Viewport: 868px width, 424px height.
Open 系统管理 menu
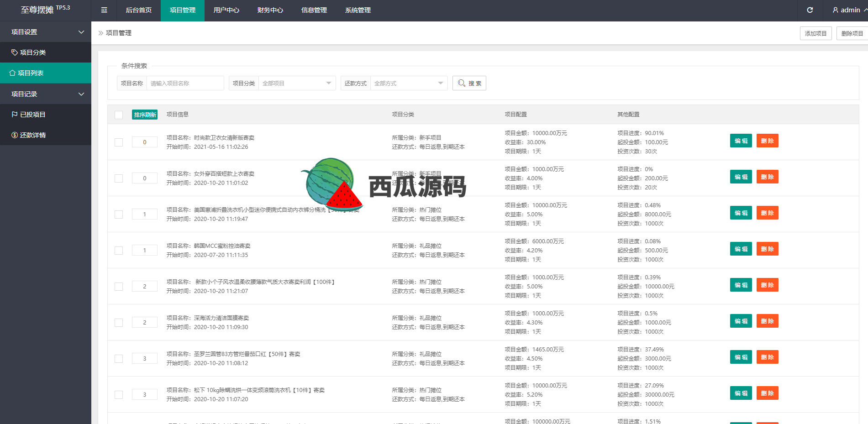(x=358, y=10)
